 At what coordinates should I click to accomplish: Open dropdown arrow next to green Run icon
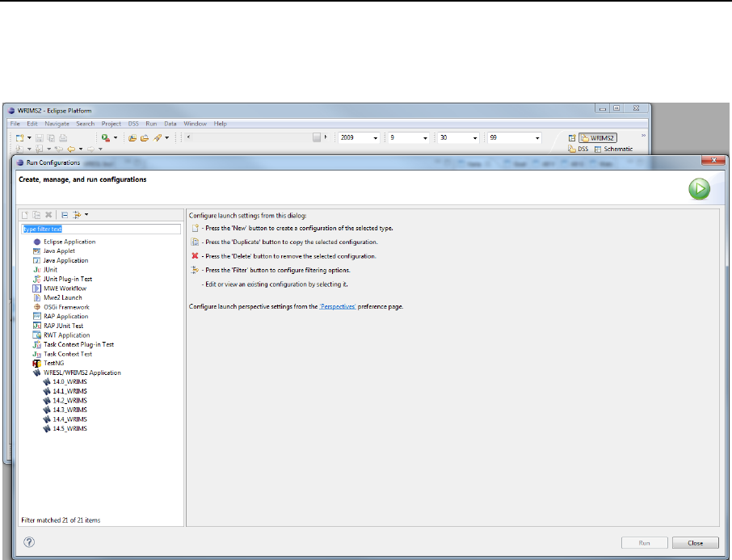pyautogui.click(x=116, y=138)
